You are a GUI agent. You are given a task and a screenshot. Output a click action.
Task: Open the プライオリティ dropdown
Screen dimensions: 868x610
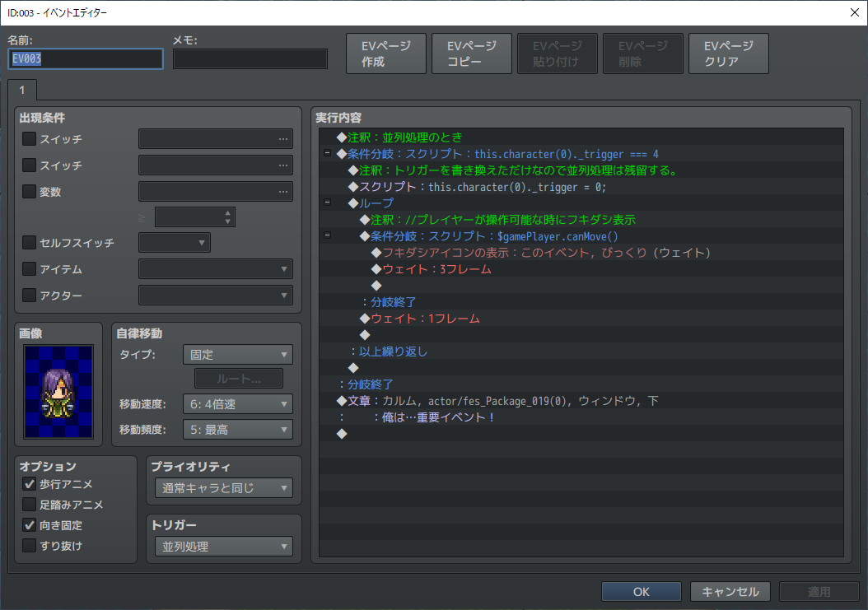click(x=223, y=488)
